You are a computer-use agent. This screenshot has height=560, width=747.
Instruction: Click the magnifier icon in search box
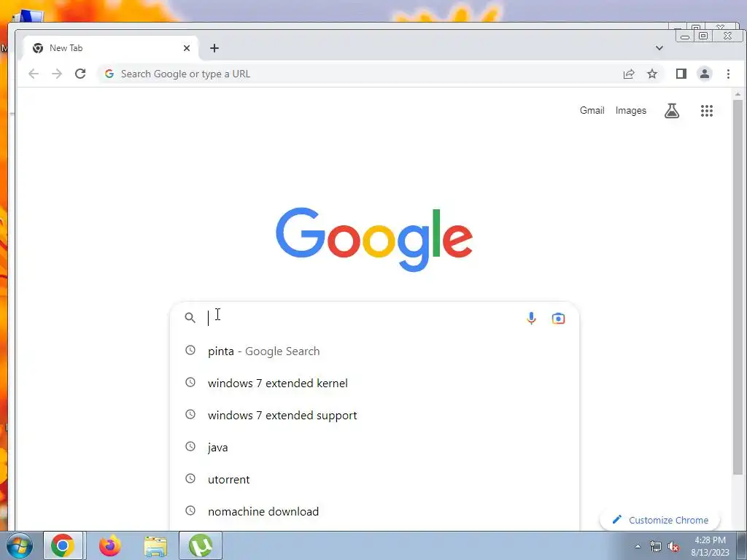(x=190, y=318)
